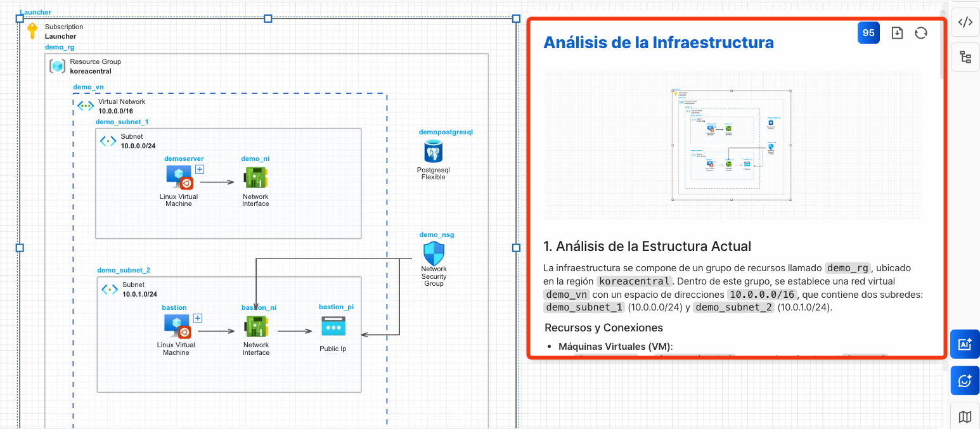Click the AI analysis sidebar button
The image size is (980, 429).
pyautogui.click(x=965, y=344)
